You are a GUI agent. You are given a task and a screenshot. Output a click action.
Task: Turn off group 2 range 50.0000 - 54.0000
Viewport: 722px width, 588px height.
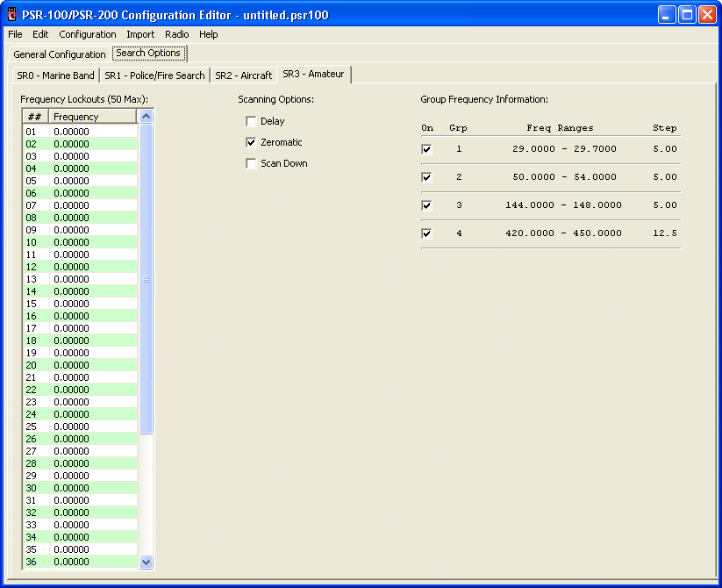[x=427, y=177]
